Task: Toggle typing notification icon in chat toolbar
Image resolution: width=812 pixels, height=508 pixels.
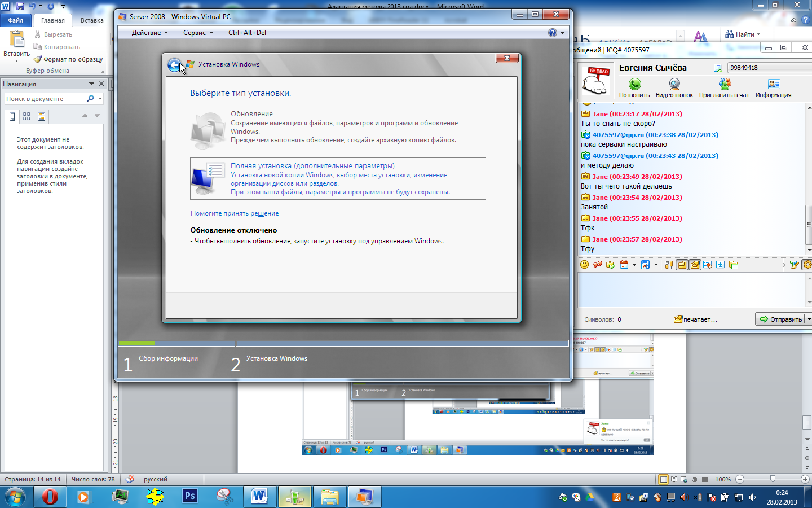Action: click(x=695, y=265)
